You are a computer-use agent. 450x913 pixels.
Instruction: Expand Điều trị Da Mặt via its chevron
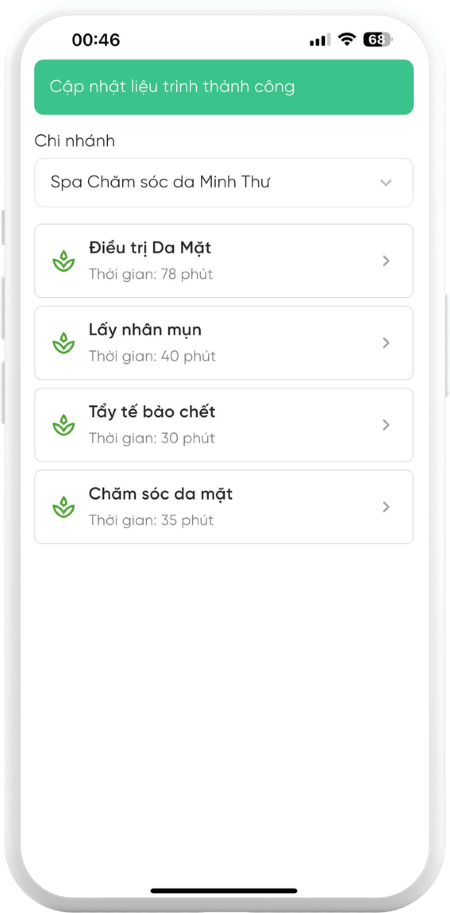[x=385, y=261]
